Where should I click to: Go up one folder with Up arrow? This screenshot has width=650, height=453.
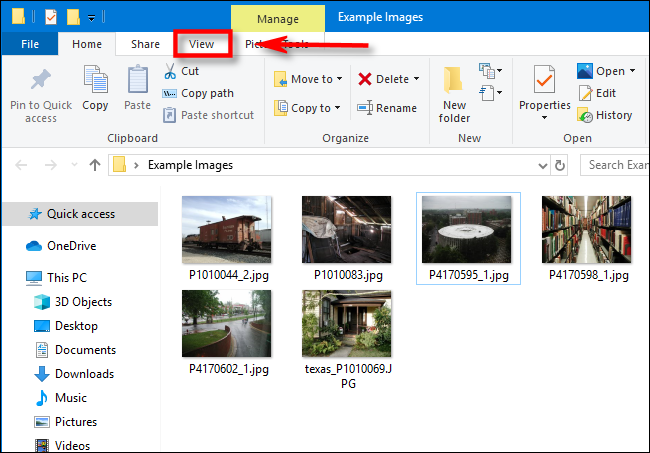(95, 165)
